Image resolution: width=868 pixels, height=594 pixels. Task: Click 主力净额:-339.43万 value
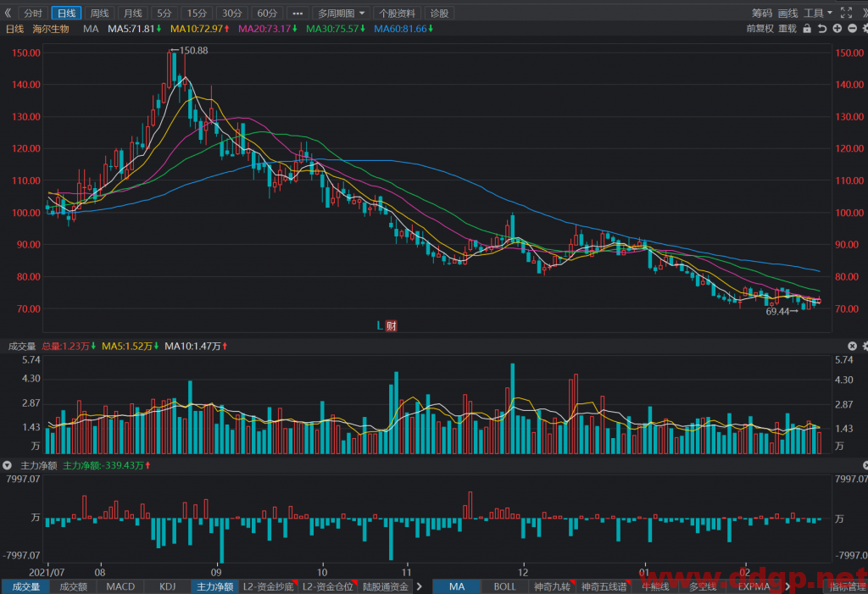click(106, 465)
